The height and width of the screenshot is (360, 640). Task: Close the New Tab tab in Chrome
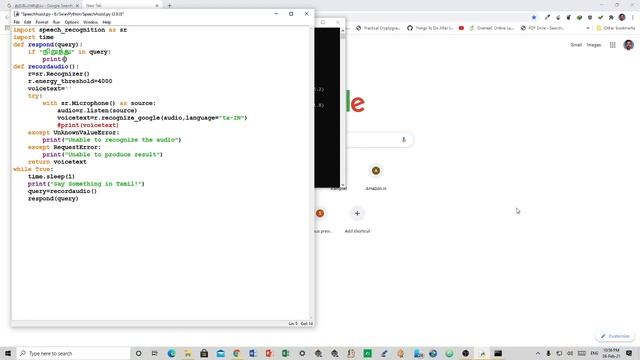pos(157,6)
